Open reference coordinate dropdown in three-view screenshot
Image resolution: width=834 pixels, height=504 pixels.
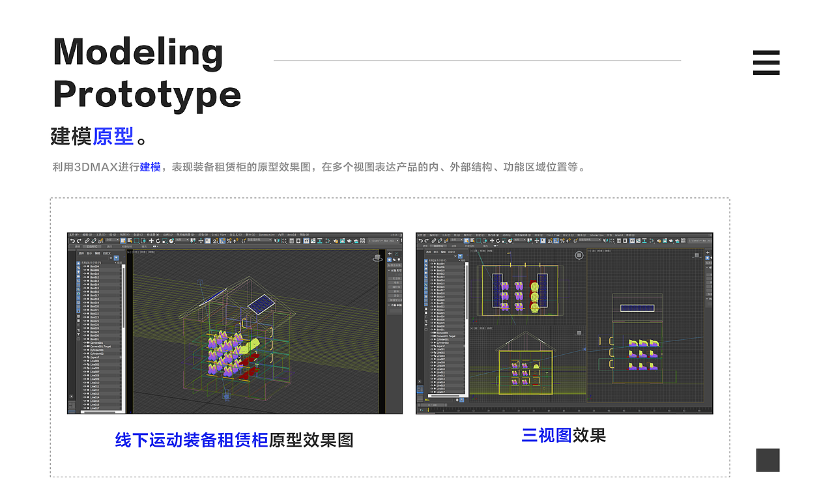click(x=520, y=240)
